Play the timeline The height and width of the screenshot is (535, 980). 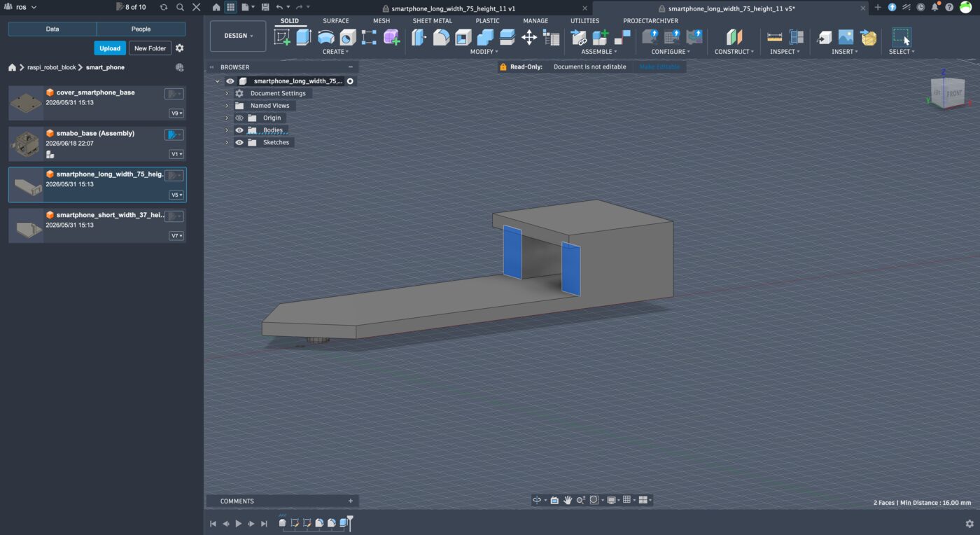click(x=239, y=523)
